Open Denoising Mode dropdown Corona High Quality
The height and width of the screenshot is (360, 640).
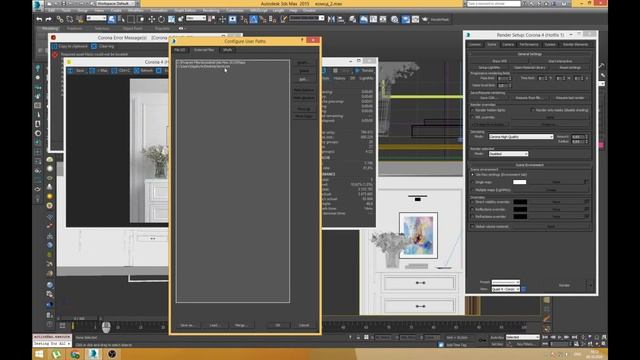[521, 137]
